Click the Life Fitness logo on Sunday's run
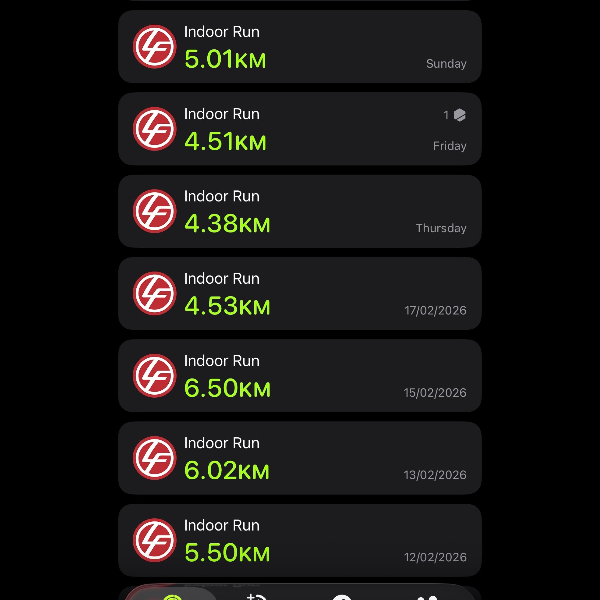 click(x=154, y=47)
